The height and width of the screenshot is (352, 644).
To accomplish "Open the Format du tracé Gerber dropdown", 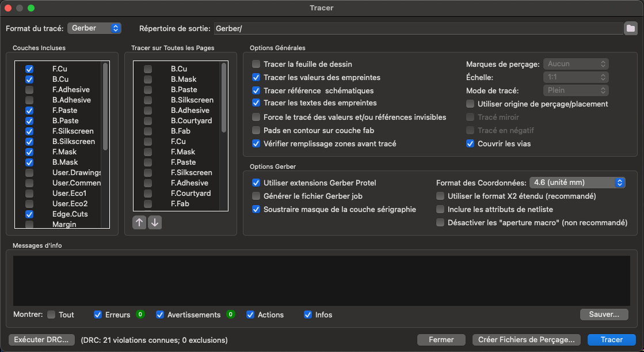I will 94,28.
